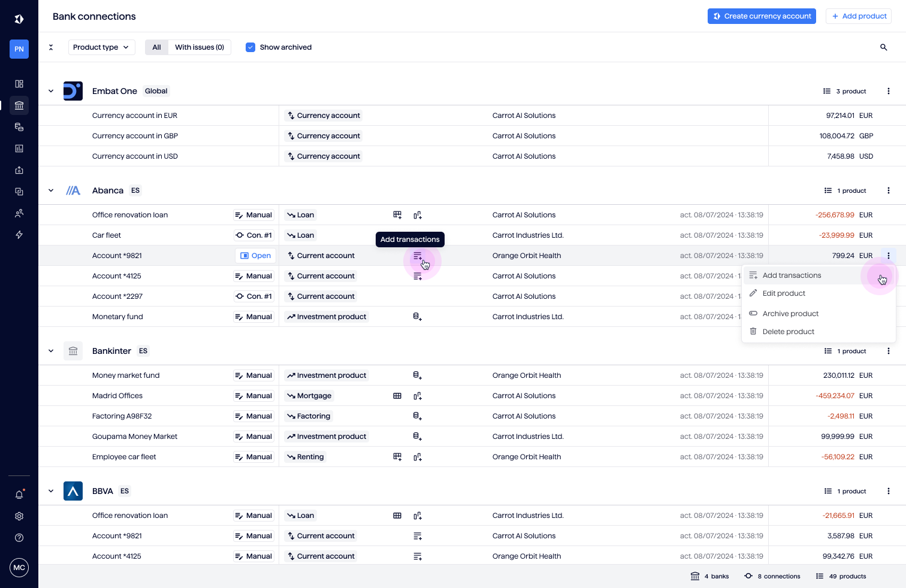
Task: Open the Users section from the sidebar
Action: [19, 213]
